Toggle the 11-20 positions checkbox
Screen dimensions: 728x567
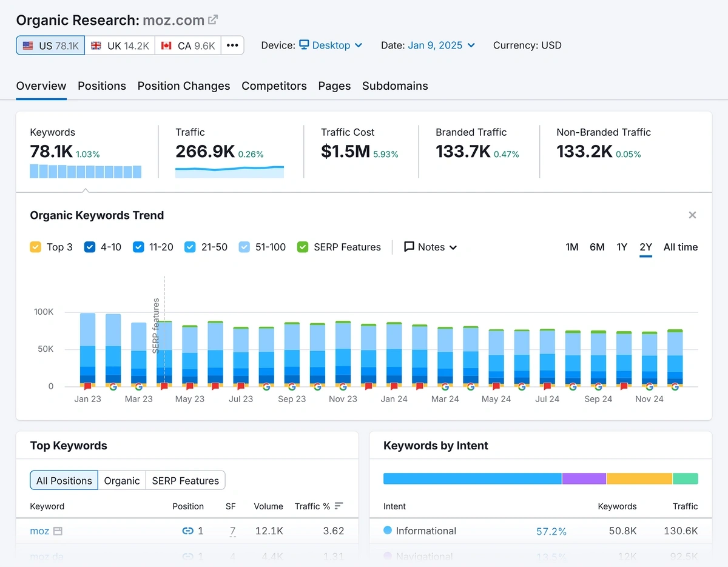pos(138,247)
